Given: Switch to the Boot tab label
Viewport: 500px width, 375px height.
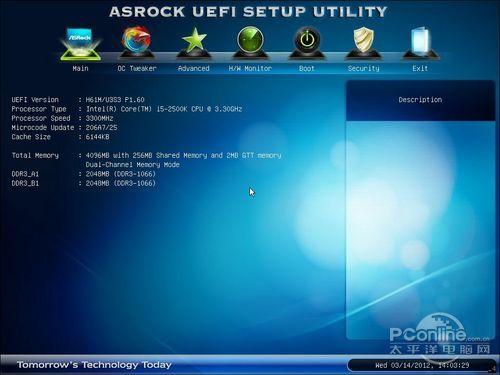Looking at the screenshot, I should pyautogui.click(x=307, y=68).
